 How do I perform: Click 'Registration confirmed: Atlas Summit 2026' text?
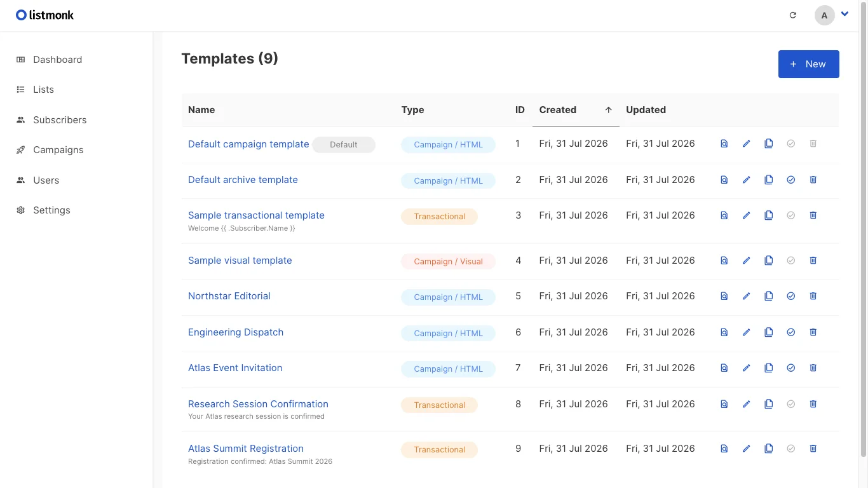tap(260, 461)
